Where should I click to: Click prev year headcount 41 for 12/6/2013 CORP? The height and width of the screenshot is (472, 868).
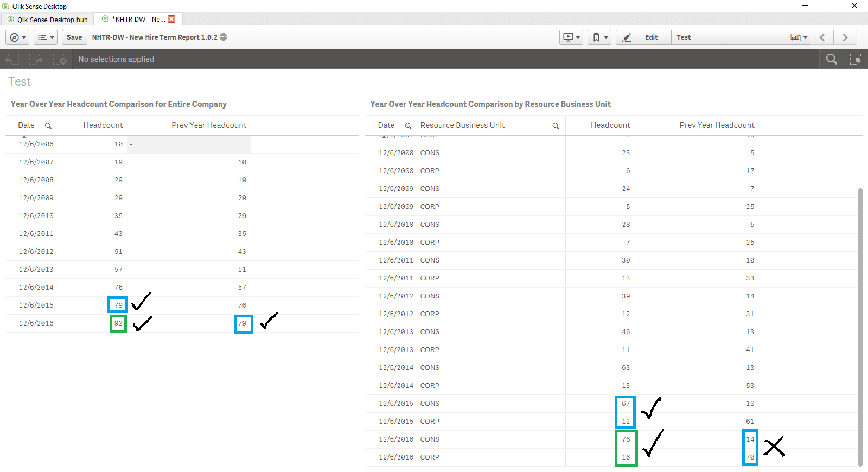(x=750, y=350)
